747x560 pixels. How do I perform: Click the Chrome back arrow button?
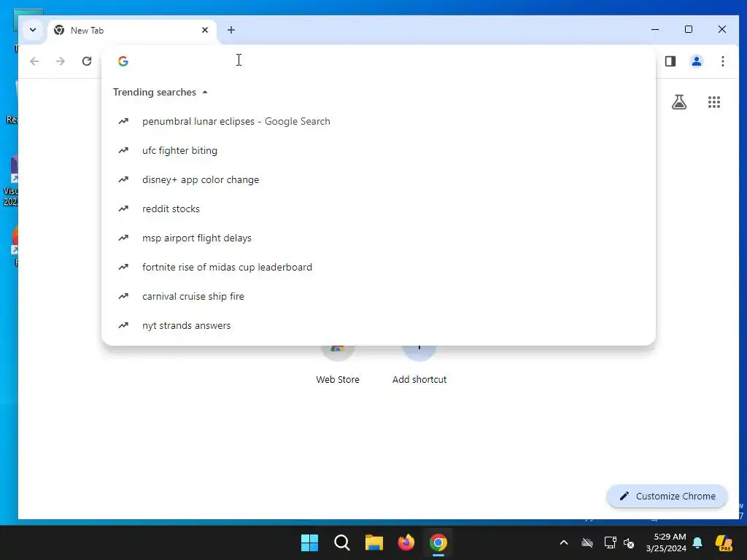point(34,61)
